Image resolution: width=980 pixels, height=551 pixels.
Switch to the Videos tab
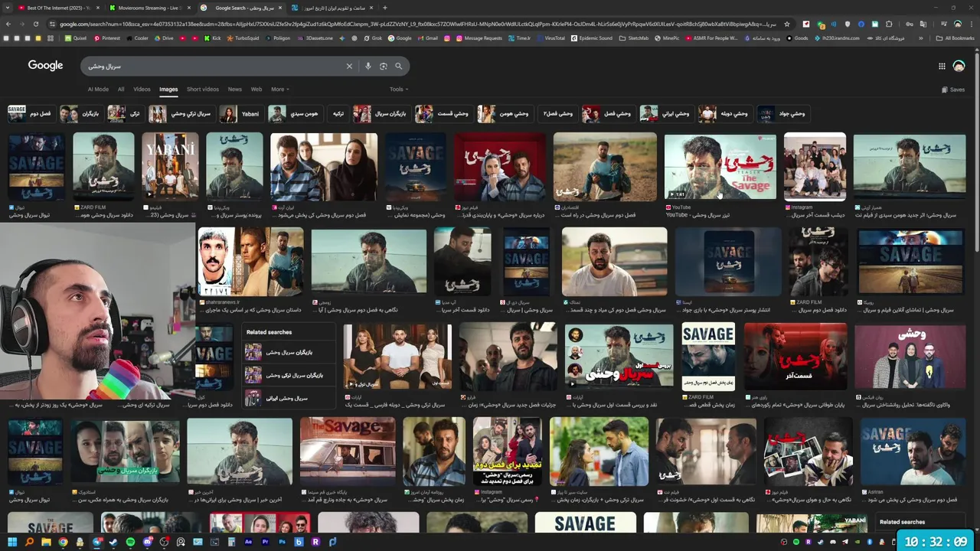[x=142, y=90]
